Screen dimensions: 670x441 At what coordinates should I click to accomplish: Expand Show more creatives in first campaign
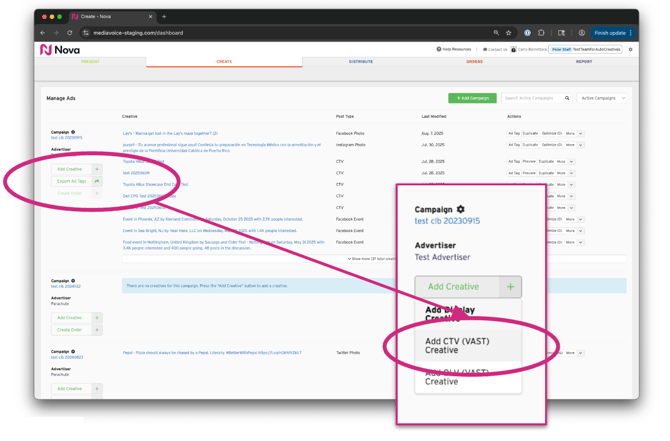click(374, 259)
